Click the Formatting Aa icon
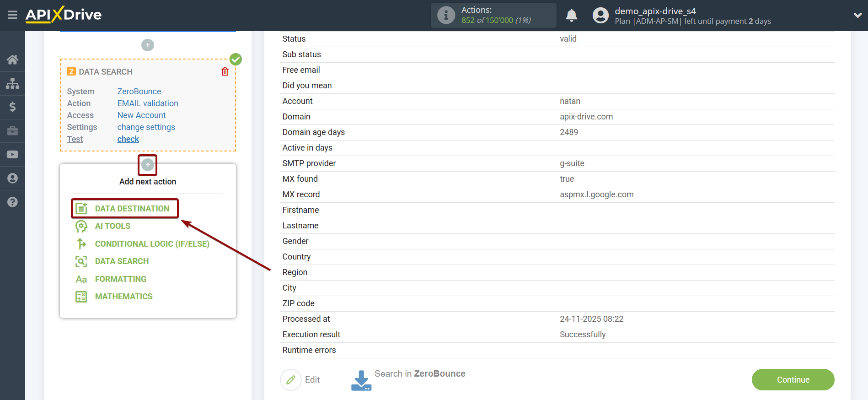The width and height of the screenshot is (868, 400). tap(81, 279)
